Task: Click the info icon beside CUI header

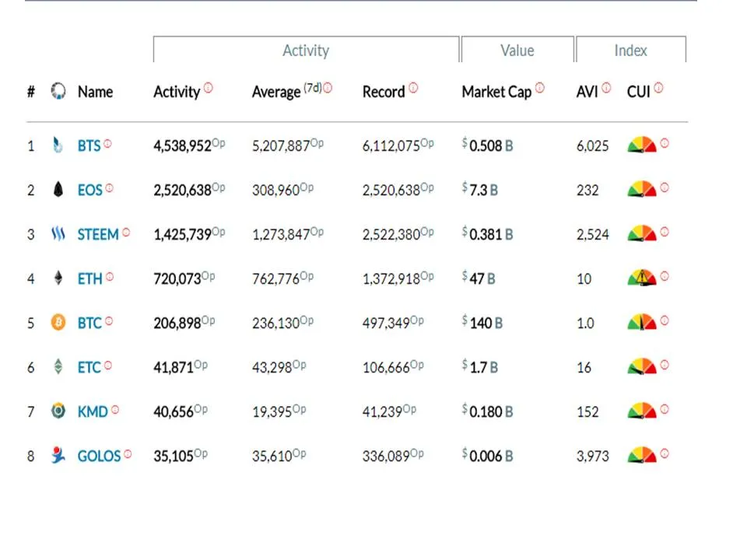Action: tap(658, 88)
